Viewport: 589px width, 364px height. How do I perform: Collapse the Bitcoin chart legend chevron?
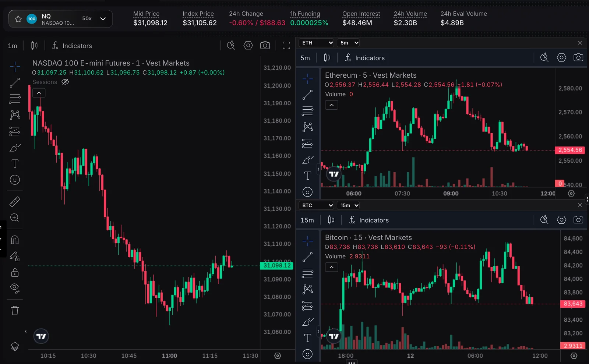point(331,267)
